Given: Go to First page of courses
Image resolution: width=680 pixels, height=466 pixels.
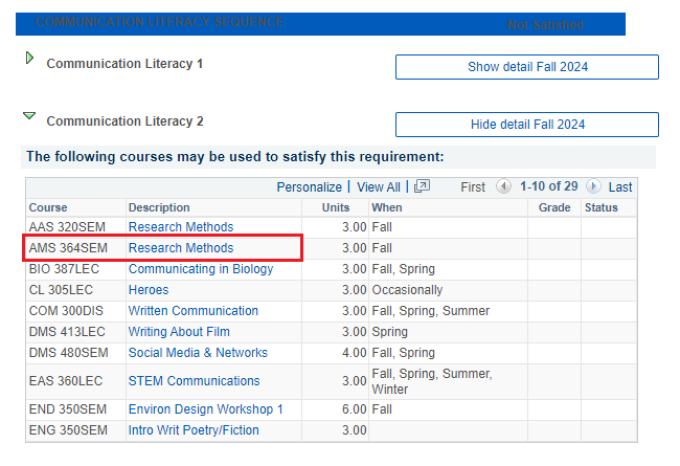Looking at the screenshot, I should 473,187.
